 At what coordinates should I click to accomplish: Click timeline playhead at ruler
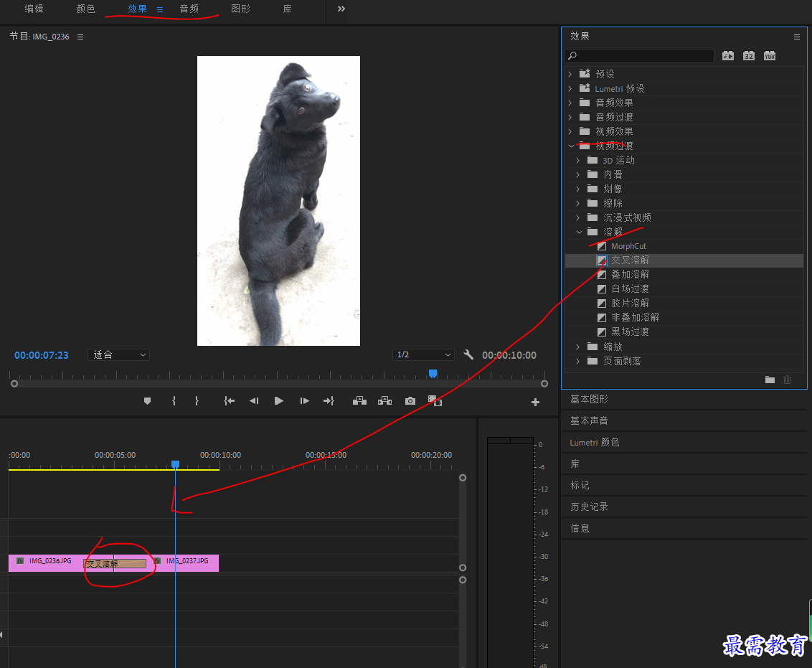click(x=176, y=464)
